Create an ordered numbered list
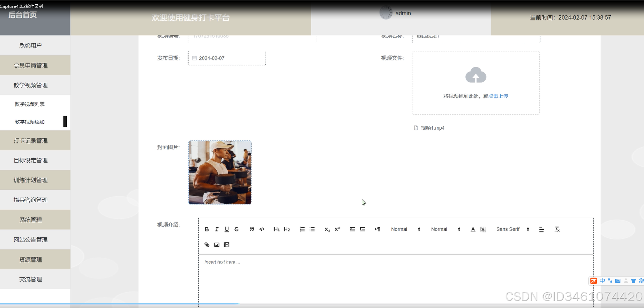Image resolution: width=644 pixels, height=308 pixels. [x=302, y=229]
